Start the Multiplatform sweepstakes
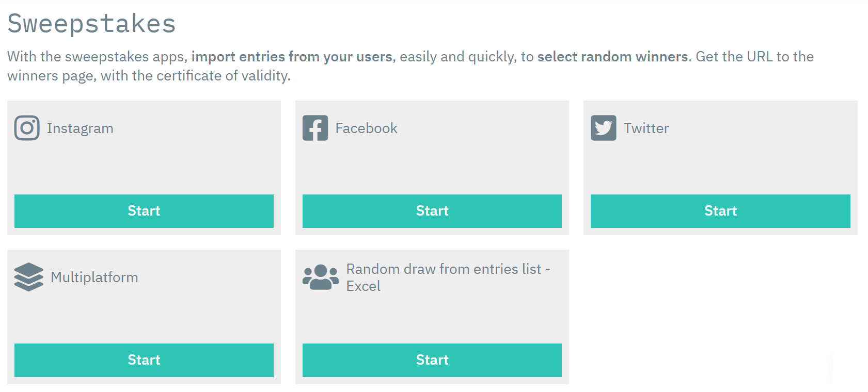868x392 pixels. (x=144, y=360)
